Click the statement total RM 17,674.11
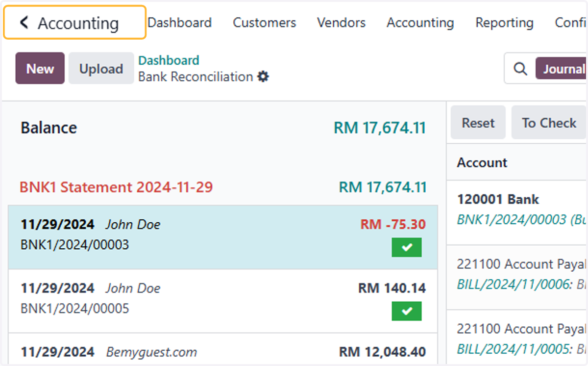Image resolution: width=588 pixels, height=366 pixels. pos(383,187)
